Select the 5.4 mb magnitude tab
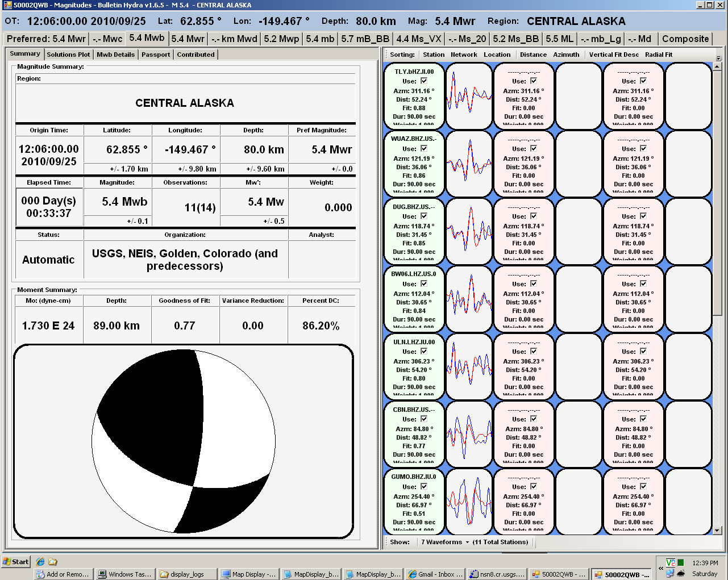The image size is (728, 580). coord(320,39)
